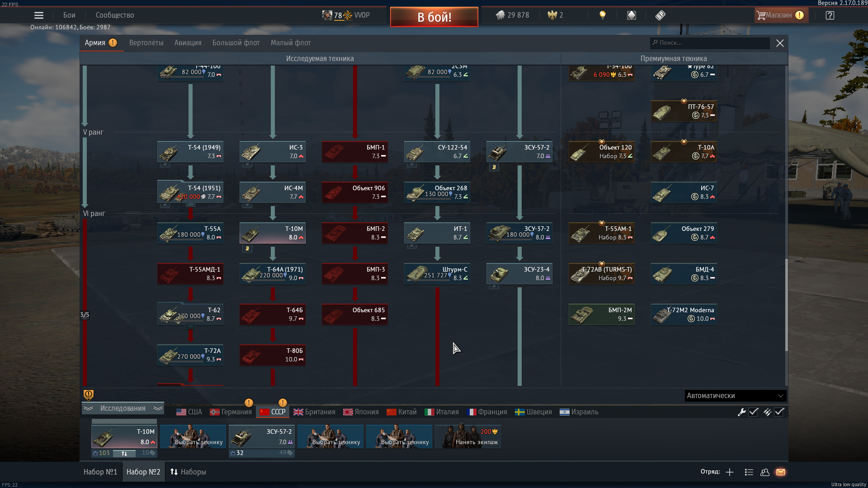
Task: Select Британия nation tab
Action: click(x=315, y=412)
